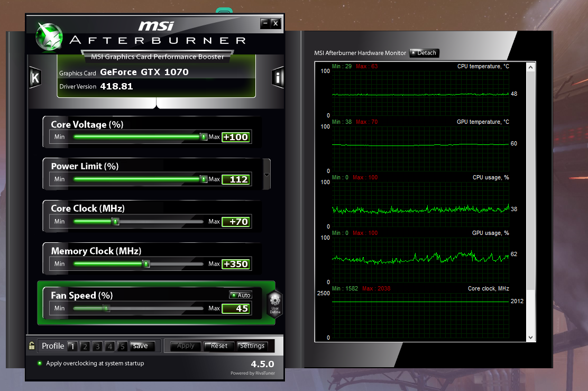The height and width of the screenshot is (391, 588).
Task: Select profile slot 1
Action: 73,346
